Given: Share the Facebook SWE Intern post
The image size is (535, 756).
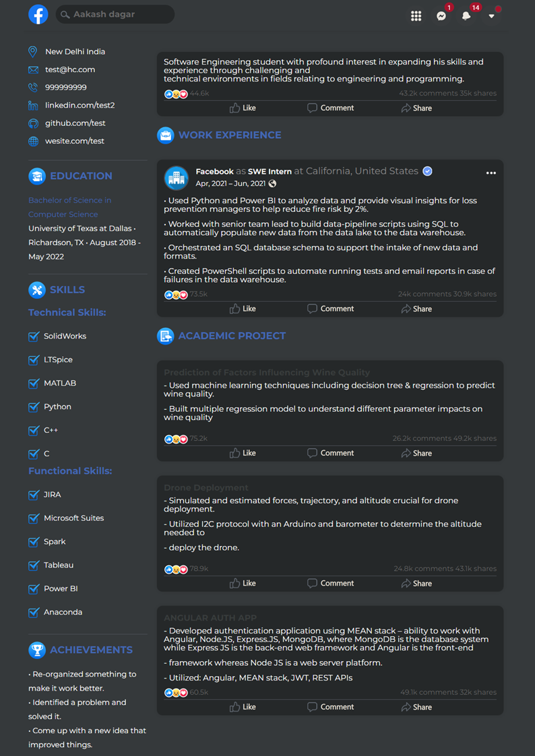Looking at the screenshot, I should click(416, 308).
